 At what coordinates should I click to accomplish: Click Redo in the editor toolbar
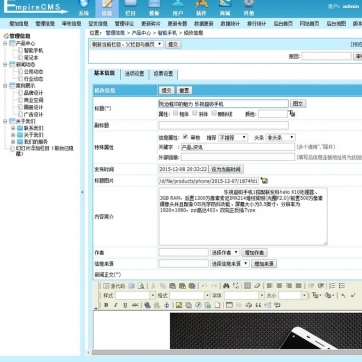point(214,286)
